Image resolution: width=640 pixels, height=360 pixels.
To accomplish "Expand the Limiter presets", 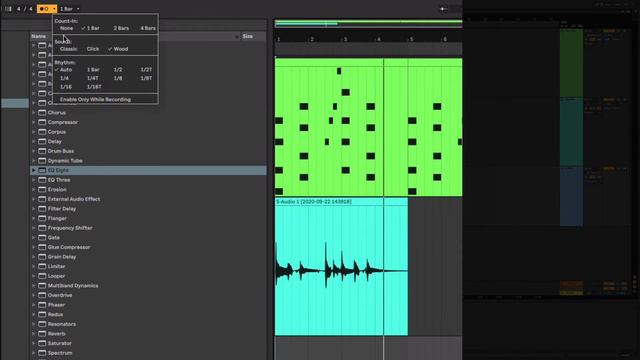I will 33,266.
